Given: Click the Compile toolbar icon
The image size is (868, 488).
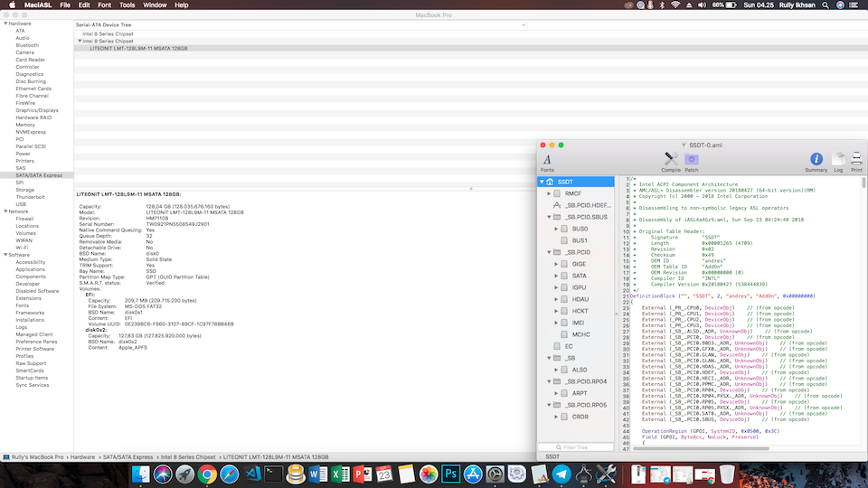Looking at the screenshot, I should pos(671,161).
